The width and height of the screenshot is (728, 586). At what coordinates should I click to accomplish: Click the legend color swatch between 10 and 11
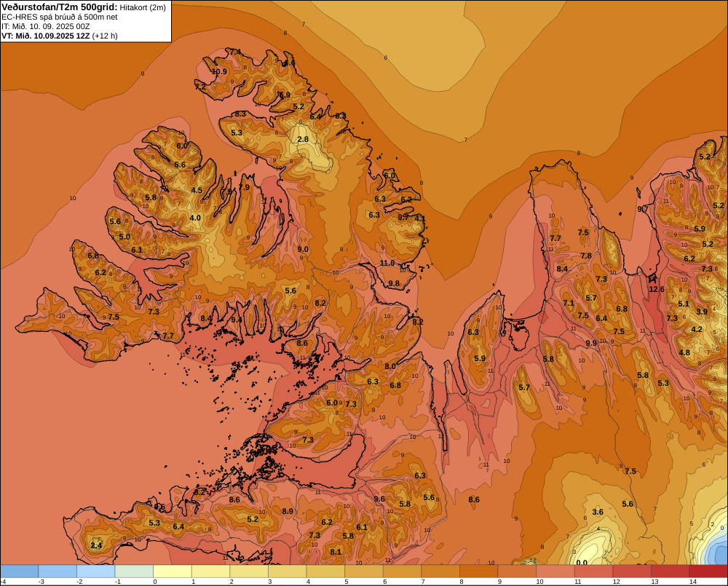[555, 571]
